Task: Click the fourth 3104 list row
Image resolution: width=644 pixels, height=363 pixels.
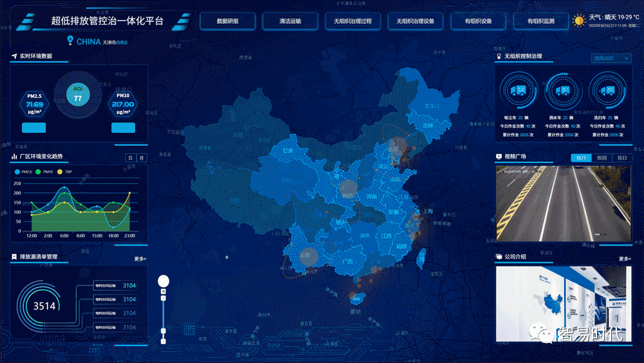Action: [115, 328]
